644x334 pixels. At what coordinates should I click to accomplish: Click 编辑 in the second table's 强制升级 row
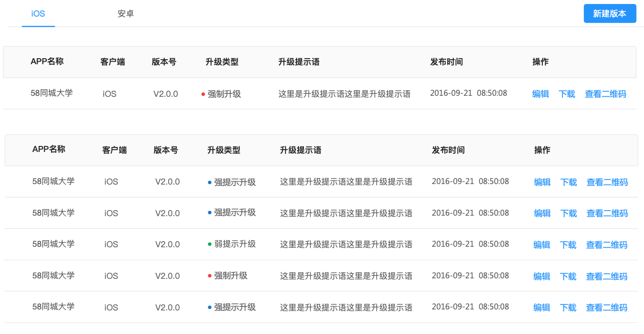(542, 276)
